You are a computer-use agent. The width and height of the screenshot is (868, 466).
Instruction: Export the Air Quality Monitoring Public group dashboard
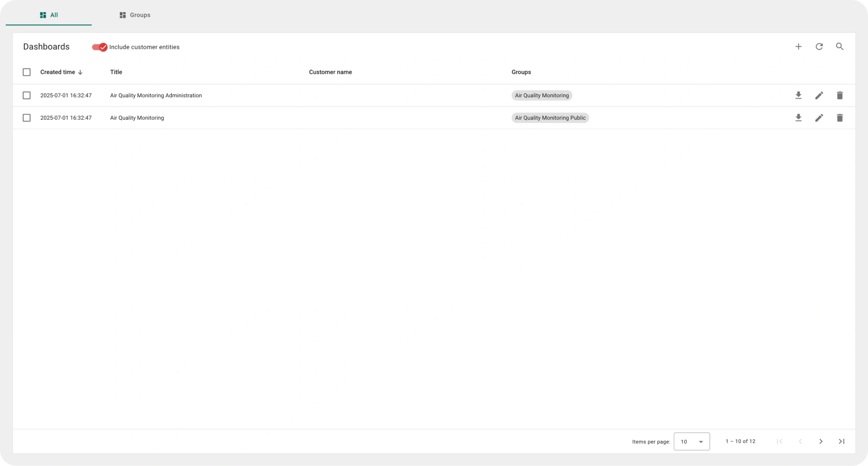coord(798,118)
